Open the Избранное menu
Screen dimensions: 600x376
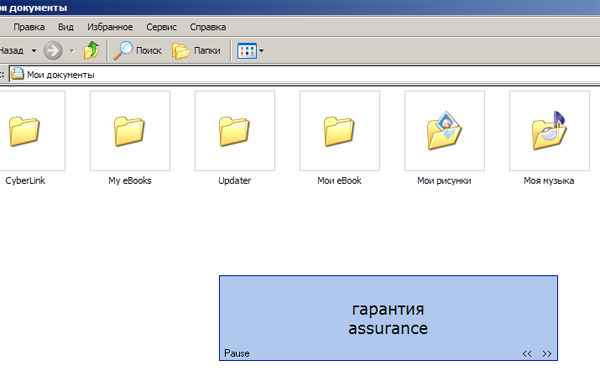[110, 27]
